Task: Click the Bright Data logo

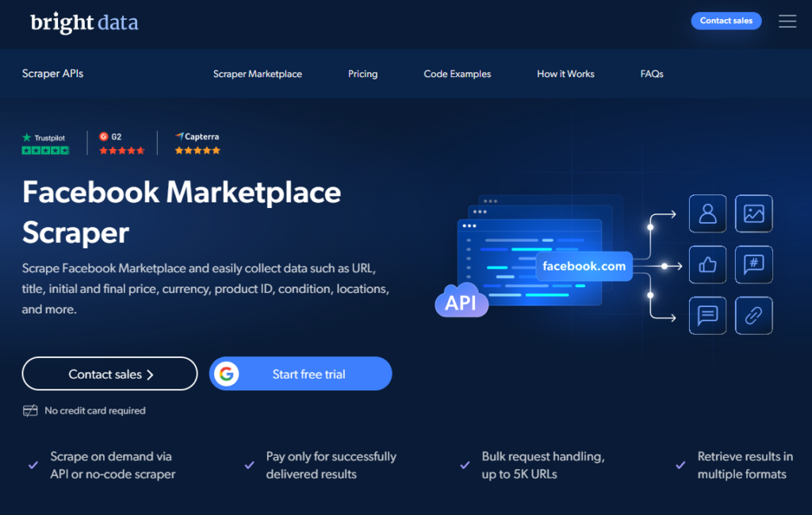Action: coord(84,23)
